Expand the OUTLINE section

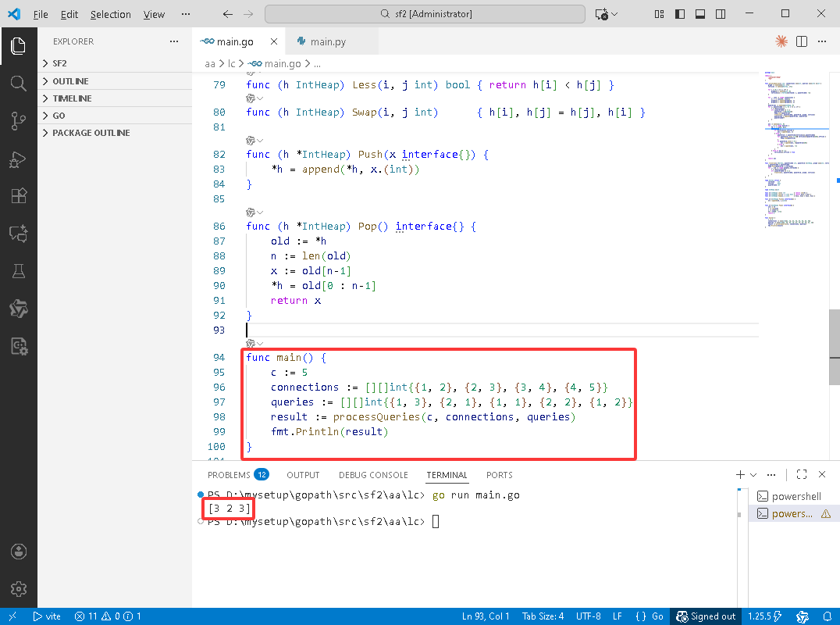115,81
